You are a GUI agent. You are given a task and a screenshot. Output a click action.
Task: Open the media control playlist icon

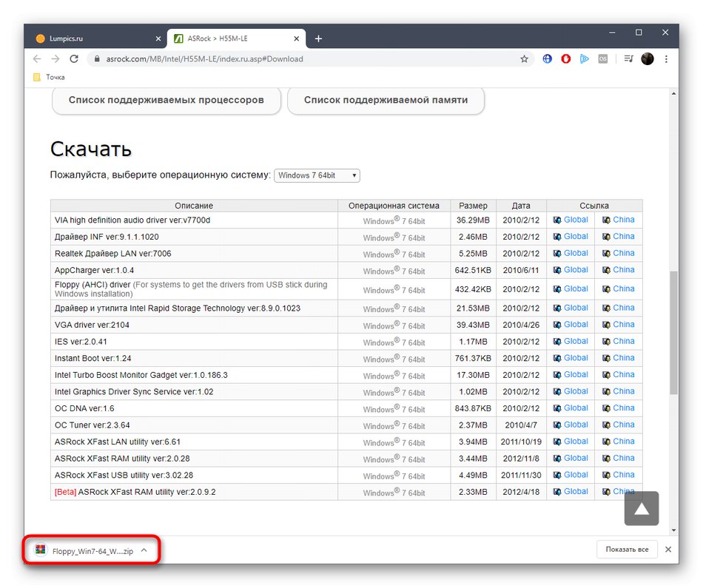(628, 58)
